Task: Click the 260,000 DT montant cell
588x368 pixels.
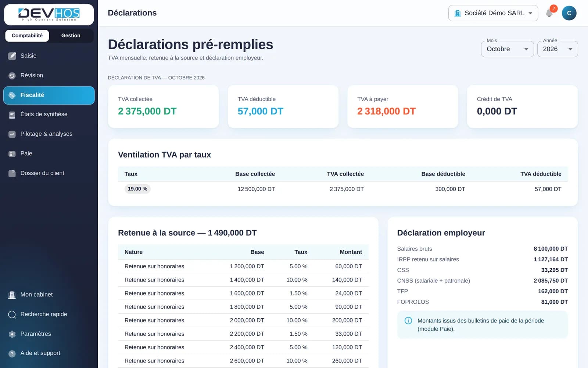Action: [347, 361]
